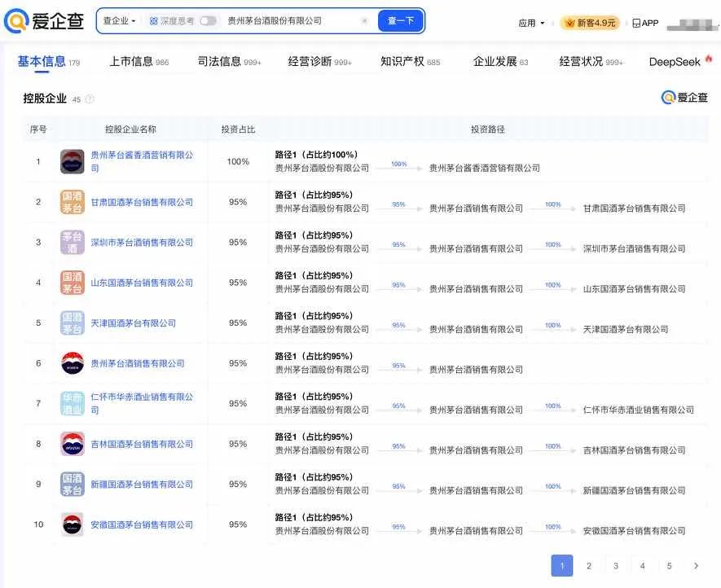Click the help icon next to 控股企业

[90, 99]
